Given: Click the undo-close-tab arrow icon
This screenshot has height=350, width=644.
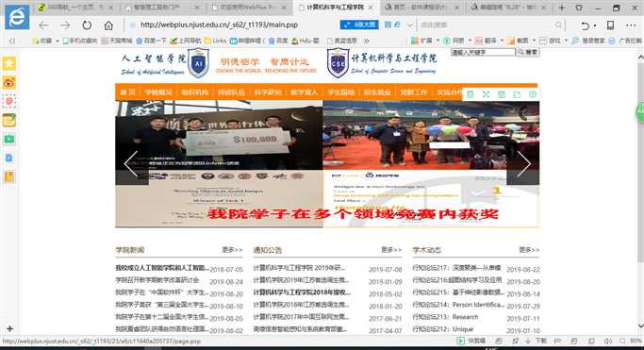Looking at the screenshot, I should (x=586, y=25).
